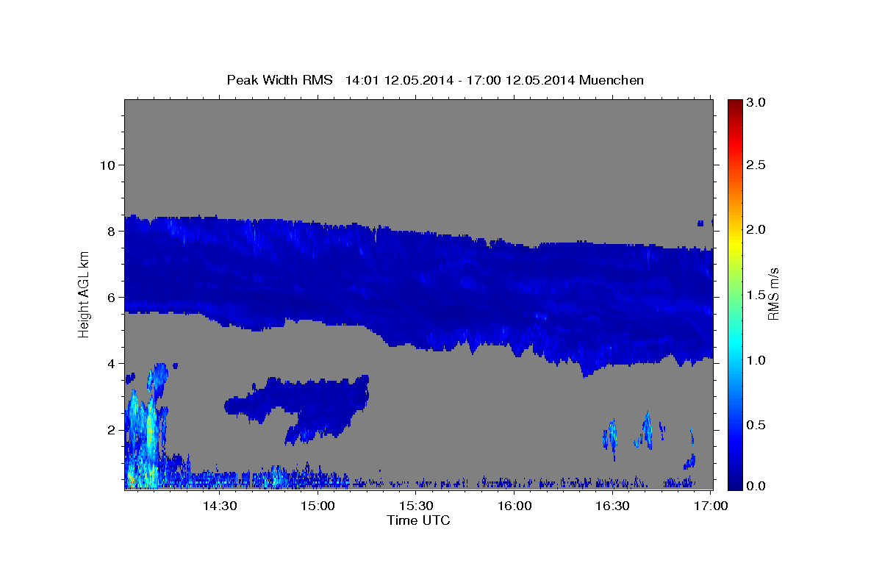This screenshot has height=588, width=882.
Task: Click the plot title starting with 'Peak Width RMS'
Action: (x=435, y=80)
